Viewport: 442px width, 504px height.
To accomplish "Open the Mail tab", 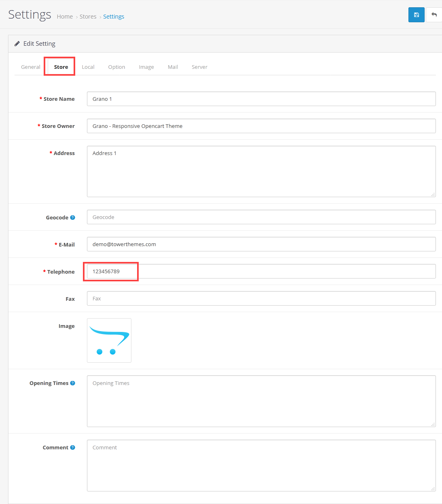I will coord(173,67).
